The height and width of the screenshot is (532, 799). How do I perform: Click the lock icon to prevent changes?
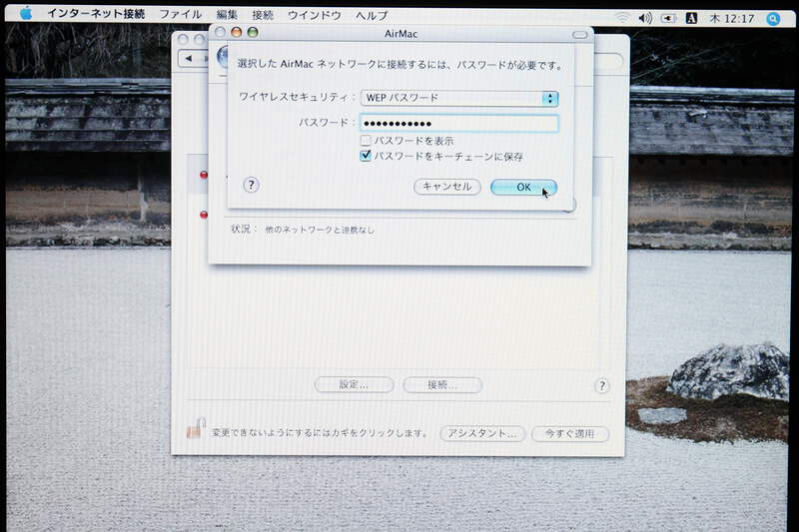tap(196, 428)
